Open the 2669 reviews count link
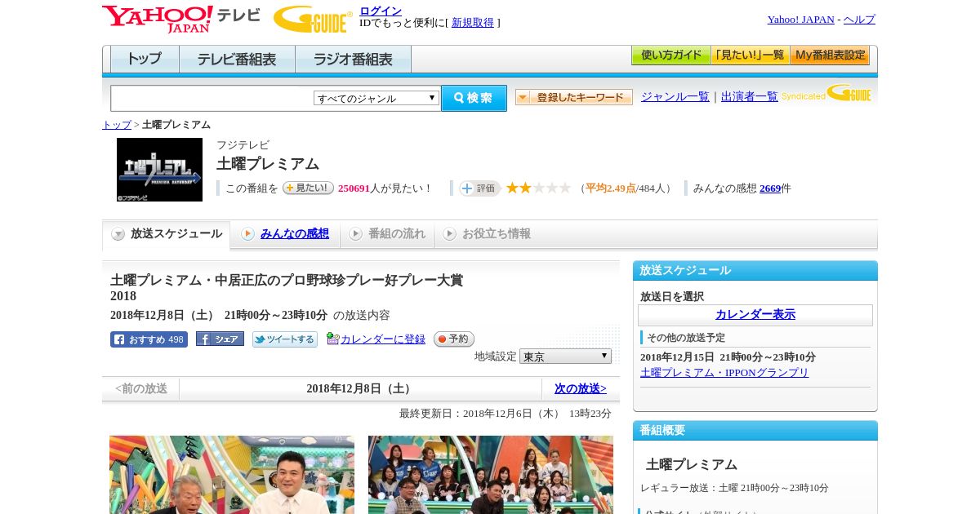 pos(770,188)
